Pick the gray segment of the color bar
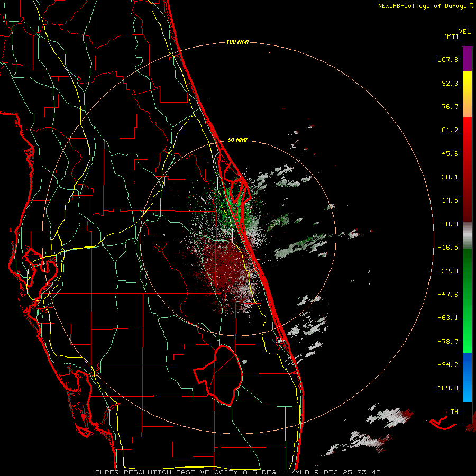Viewport: 476px width, 476px height. (467, 235)
